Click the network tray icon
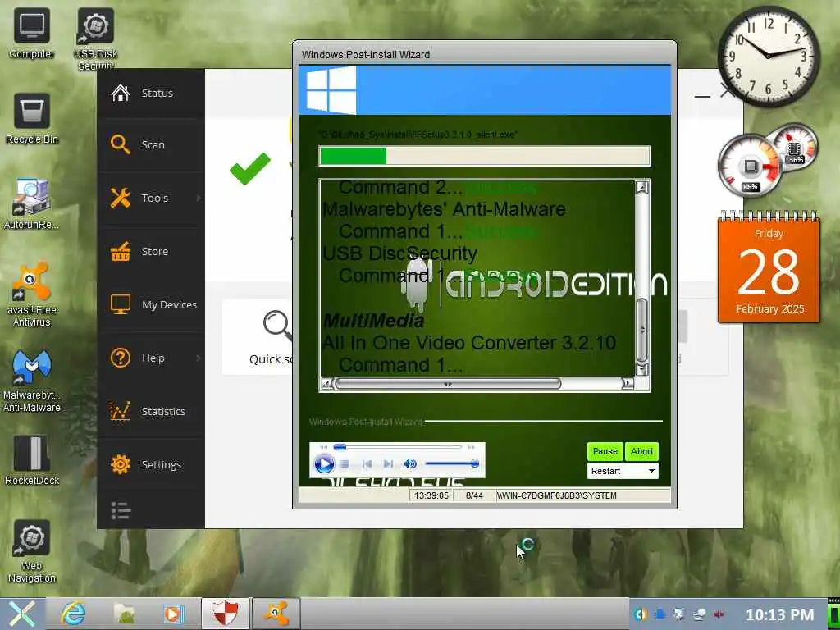Viewport: 840px width, 630px height. 700,614
